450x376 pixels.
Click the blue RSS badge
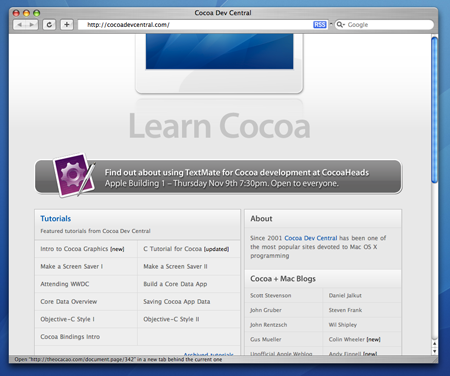[320, 25]
